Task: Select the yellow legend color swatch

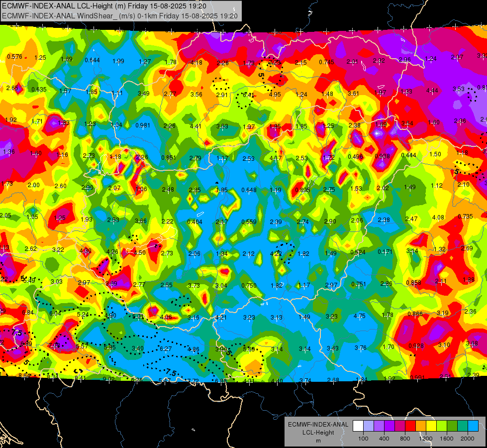Action: point(431,426)
